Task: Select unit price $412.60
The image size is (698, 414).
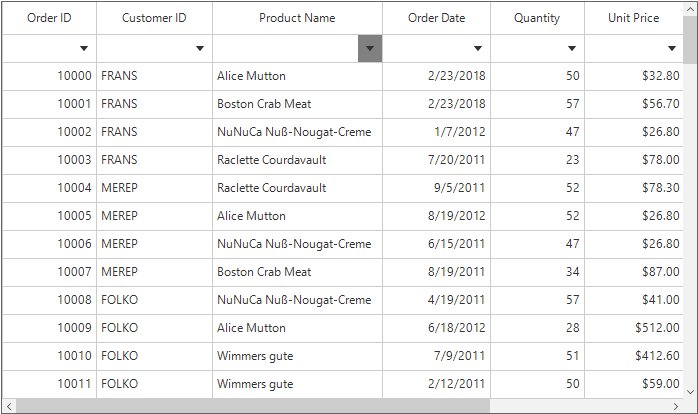Action: pos(634,357)
